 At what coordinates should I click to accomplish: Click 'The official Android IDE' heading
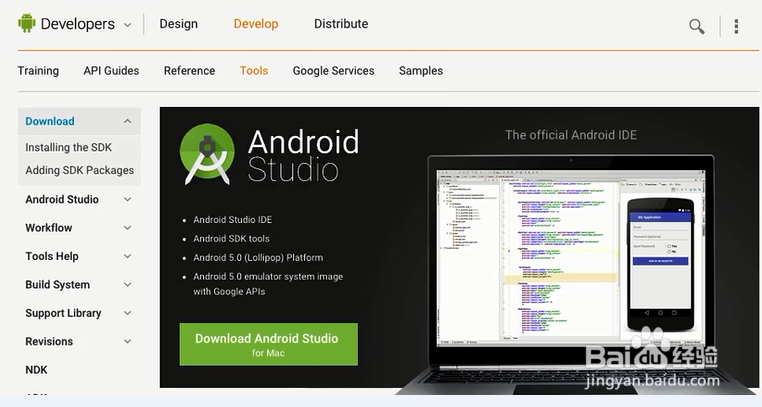571,135
